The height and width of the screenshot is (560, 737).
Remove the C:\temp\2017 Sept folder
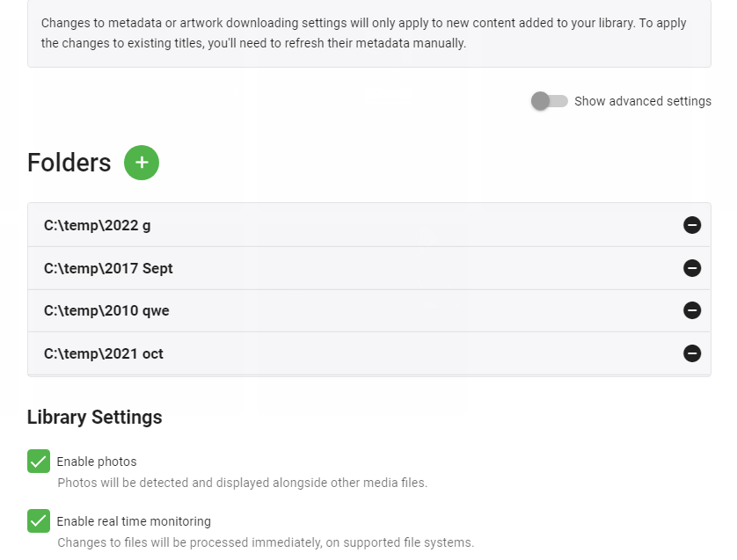click(692, 268)
